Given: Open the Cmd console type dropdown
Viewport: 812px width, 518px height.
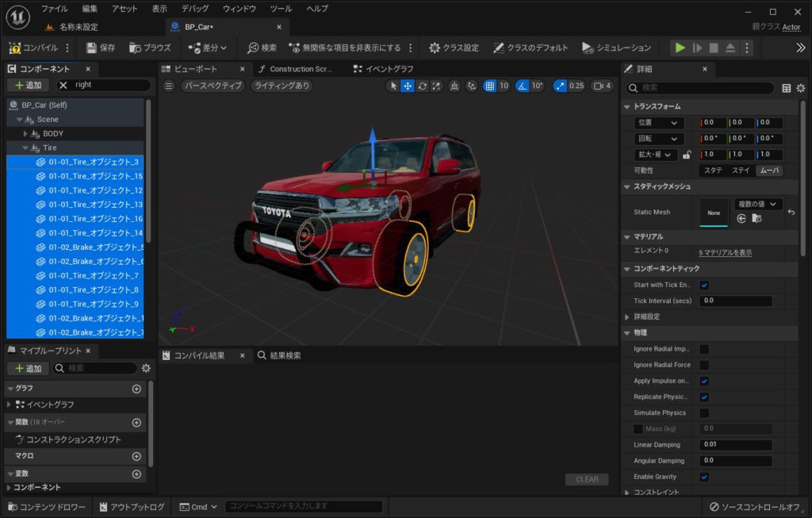Looking at the screenshot, I should (x=198, y=507).
